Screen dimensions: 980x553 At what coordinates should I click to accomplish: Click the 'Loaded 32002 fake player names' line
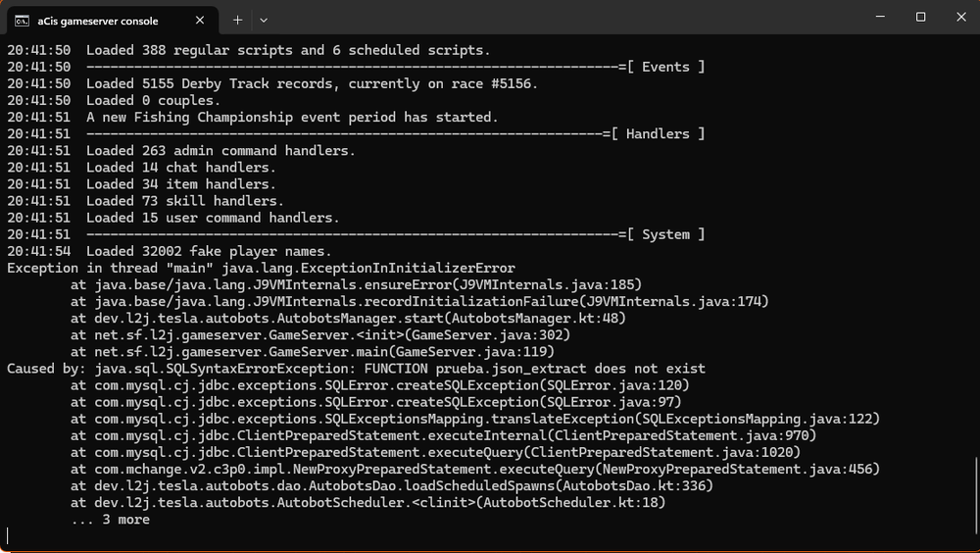pyautogui.click(x=209, y=251)
